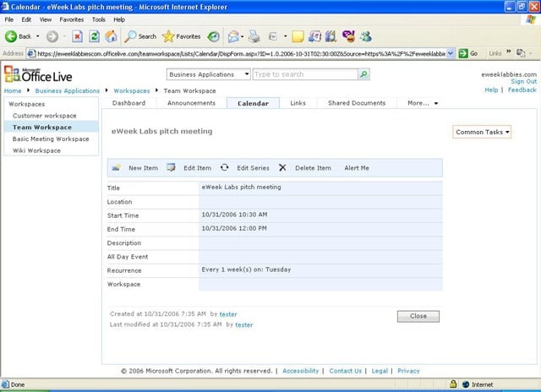Open the Help menu

pyautogui.click(x=119, y=19)
